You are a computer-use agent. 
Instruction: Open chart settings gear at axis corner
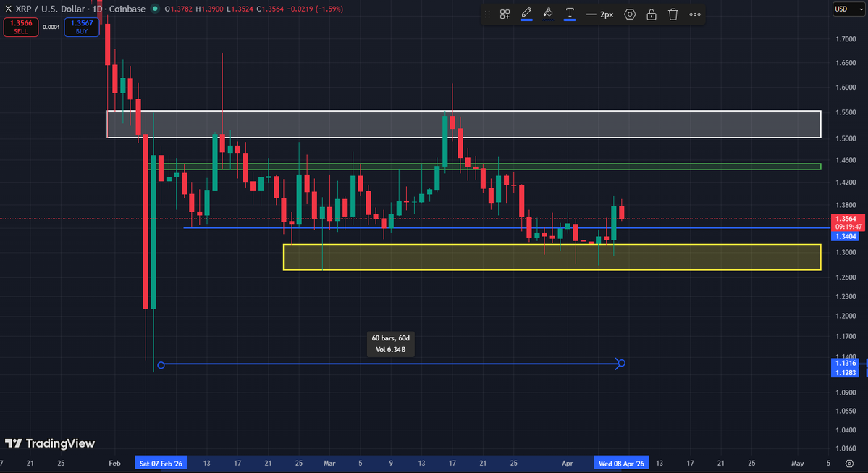tap(850, 464)
